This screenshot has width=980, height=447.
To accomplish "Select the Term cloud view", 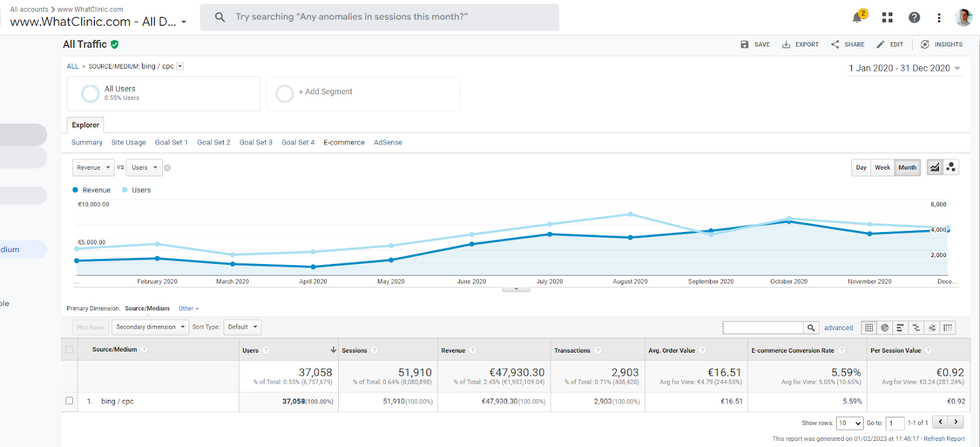I will (932, 328).
